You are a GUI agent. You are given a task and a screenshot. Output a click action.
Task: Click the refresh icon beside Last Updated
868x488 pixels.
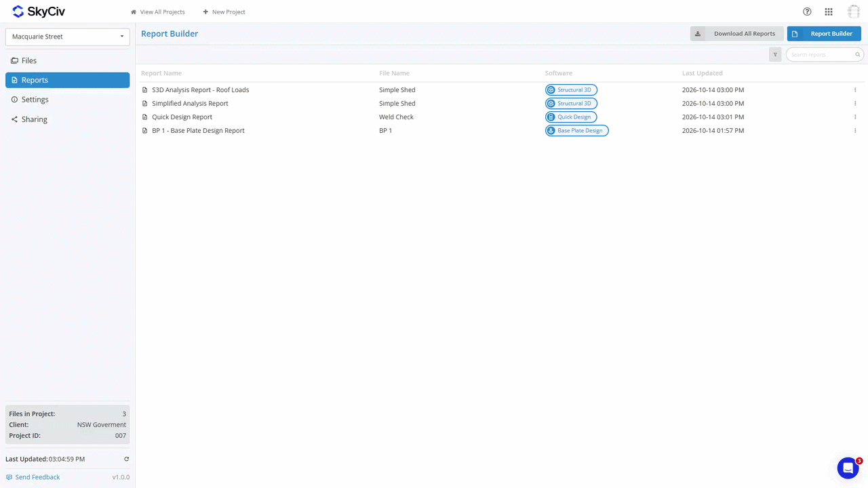(x=126, y=459)
